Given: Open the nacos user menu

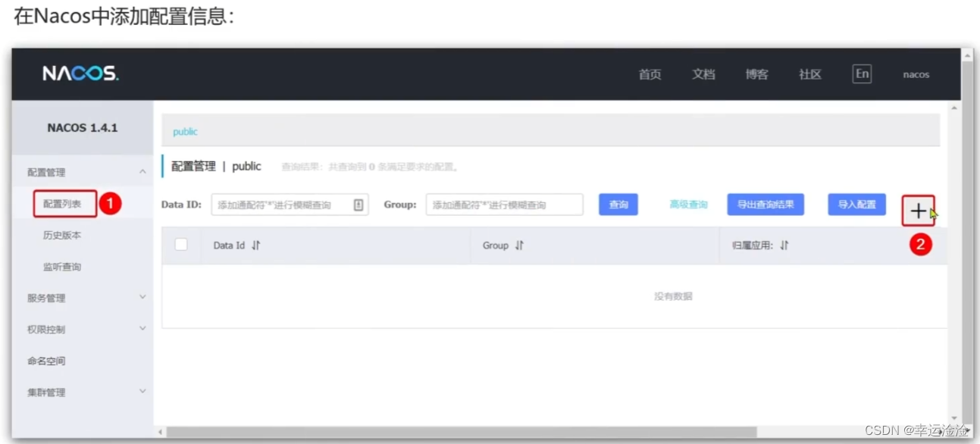Looking at the screenshot, I should tap(915, 74).
